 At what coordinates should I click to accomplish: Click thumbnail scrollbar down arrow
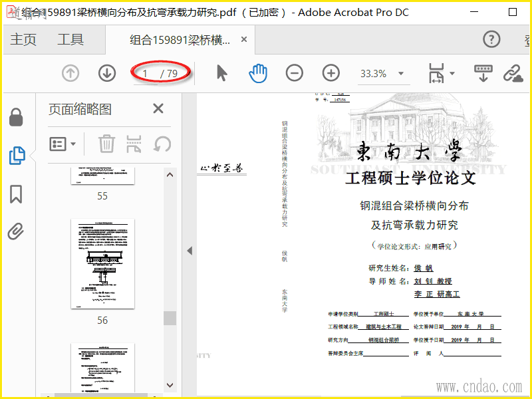[x=170, y=385]
